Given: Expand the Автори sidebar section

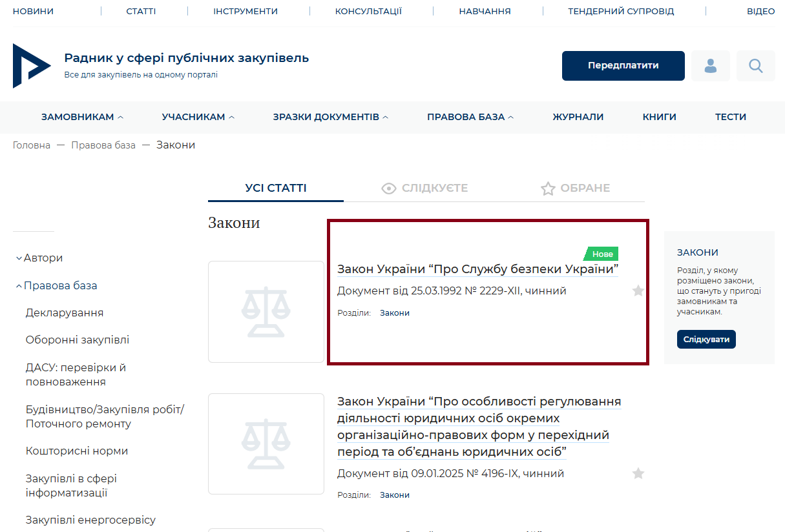Looking at the screenshot, I should click(39, 258).
